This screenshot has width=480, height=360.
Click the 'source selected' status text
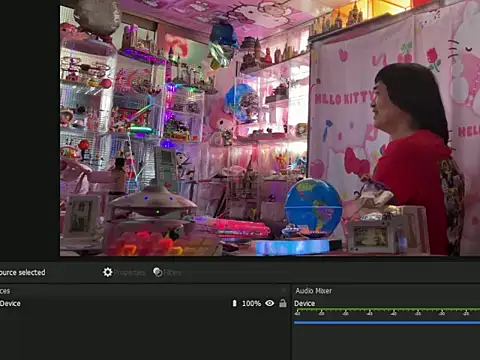coord(23,272)
